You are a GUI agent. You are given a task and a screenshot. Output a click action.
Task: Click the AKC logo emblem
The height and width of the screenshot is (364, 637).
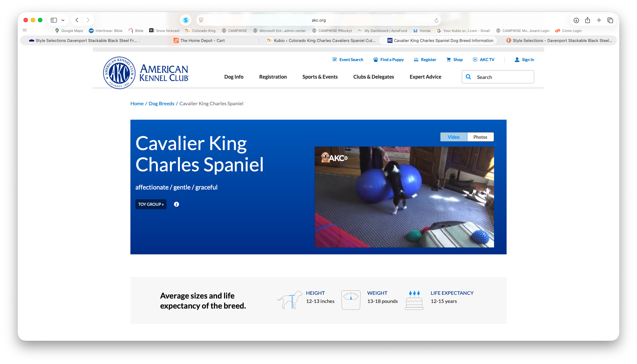point(119,73)
